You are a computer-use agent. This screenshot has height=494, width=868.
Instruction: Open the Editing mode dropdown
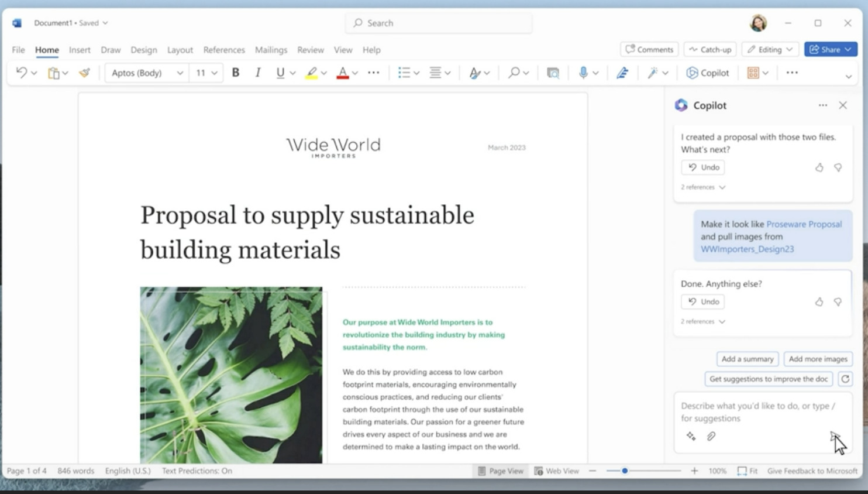tap(770, 49)
